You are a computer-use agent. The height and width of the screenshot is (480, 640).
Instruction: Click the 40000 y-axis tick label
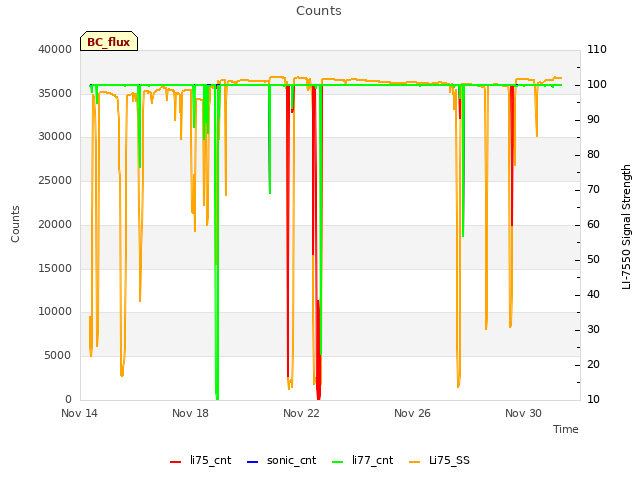tap(55, 49)
